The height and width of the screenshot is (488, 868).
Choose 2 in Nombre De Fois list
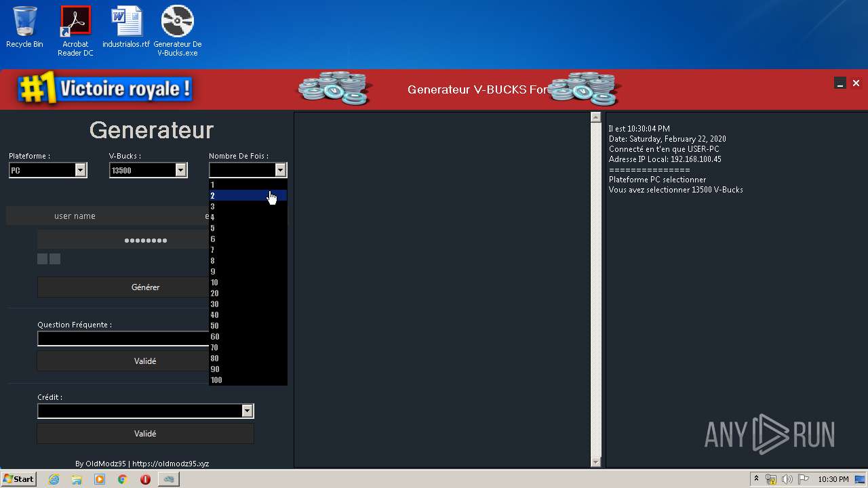(248, 195)
